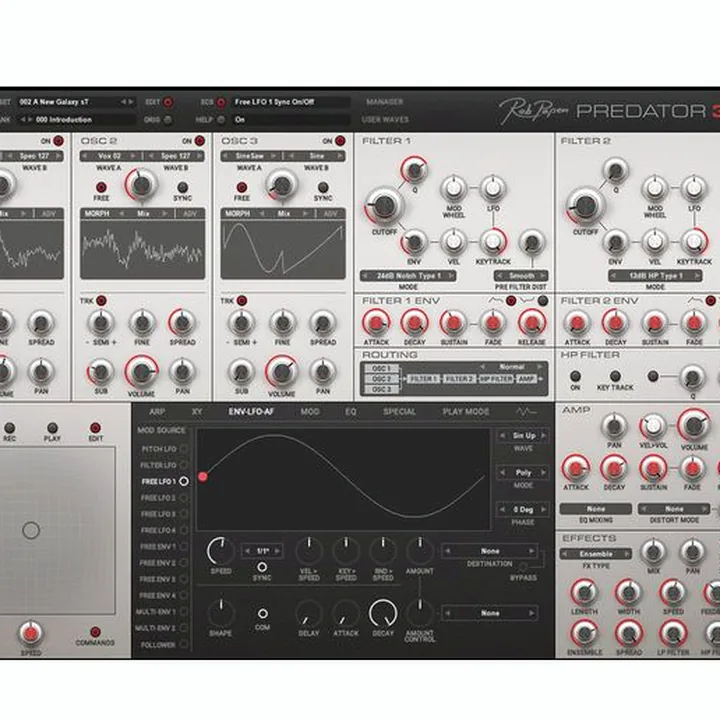
Task: Click the Filter 1 Env Attack knob
Action: tap(376, 323)
